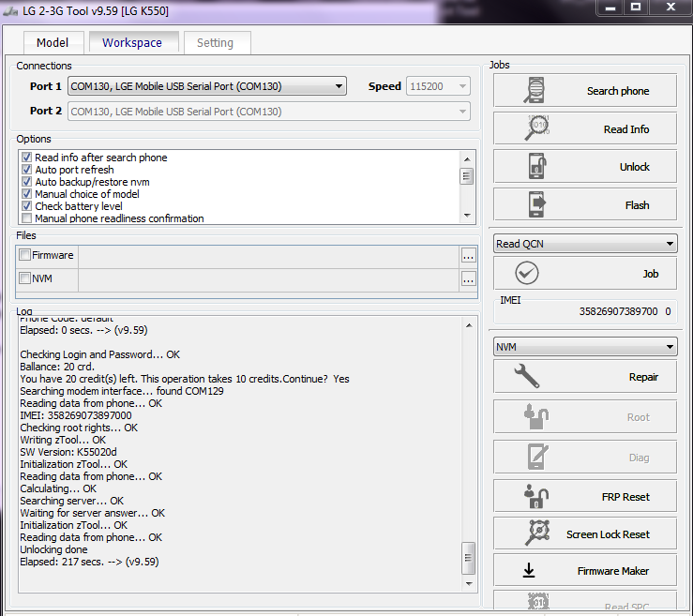The width and height of the screenshot is (693, 616).
Task: Click 'Searching modem interface... found COM129' line
Action: pyautogui.click(x=122, y=391)
